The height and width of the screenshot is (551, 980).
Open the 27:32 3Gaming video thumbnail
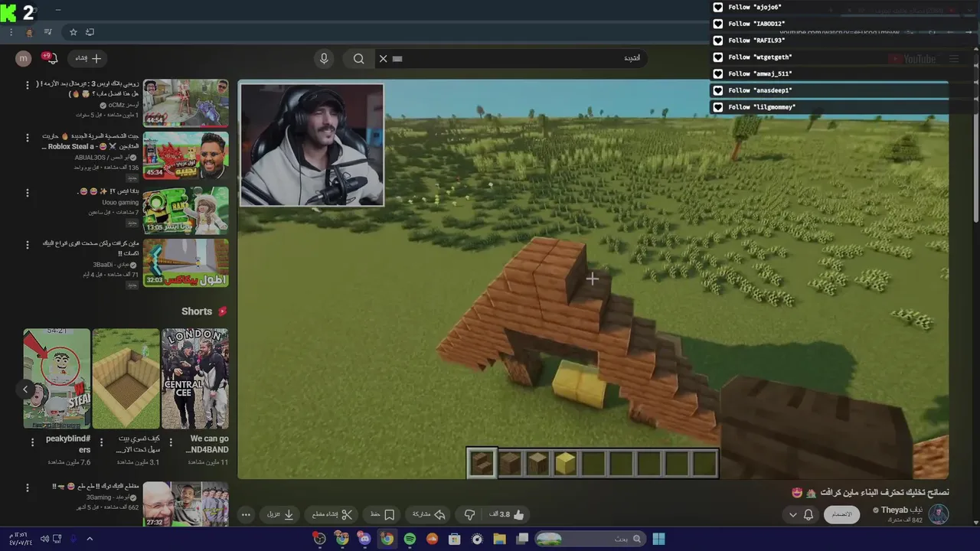[x=185, y=504]
